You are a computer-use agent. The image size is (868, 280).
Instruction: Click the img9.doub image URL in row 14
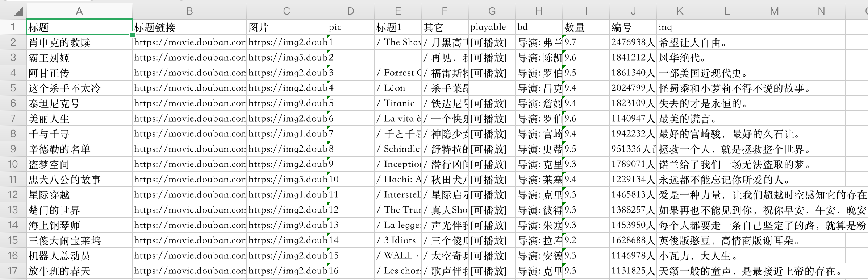tap(287, 225)
